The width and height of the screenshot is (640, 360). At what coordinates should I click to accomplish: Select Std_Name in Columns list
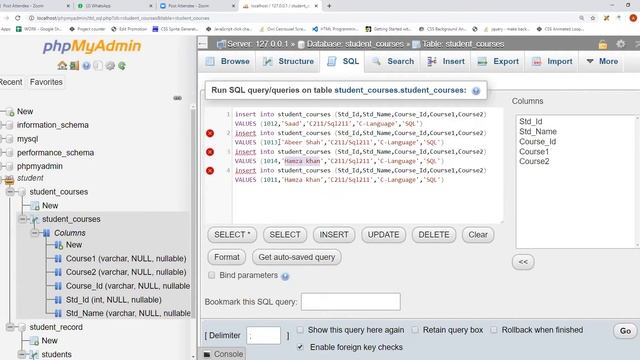click(x=538, y=131)
